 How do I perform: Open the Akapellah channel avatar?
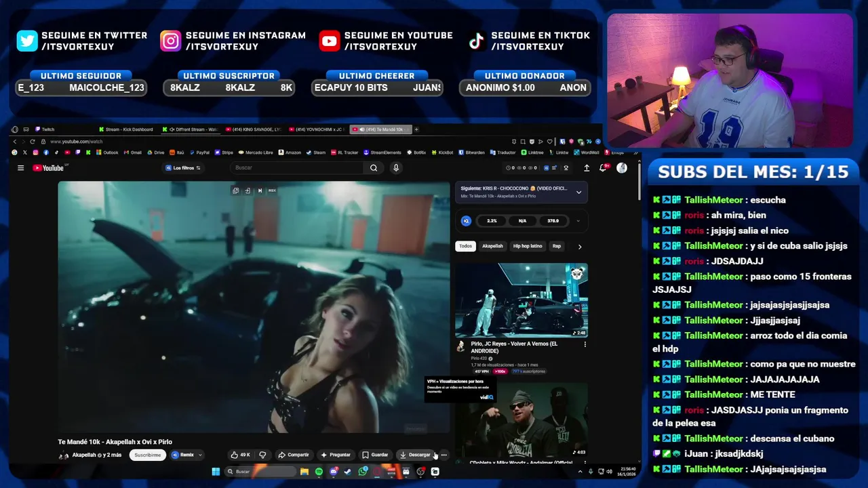[63, 455]
